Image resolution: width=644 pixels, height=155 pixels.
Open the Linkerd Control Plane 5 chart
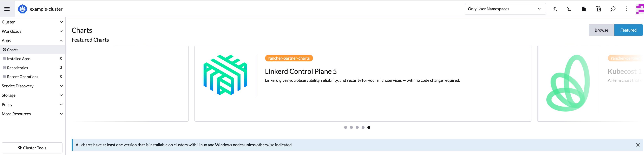click(301, 71)
